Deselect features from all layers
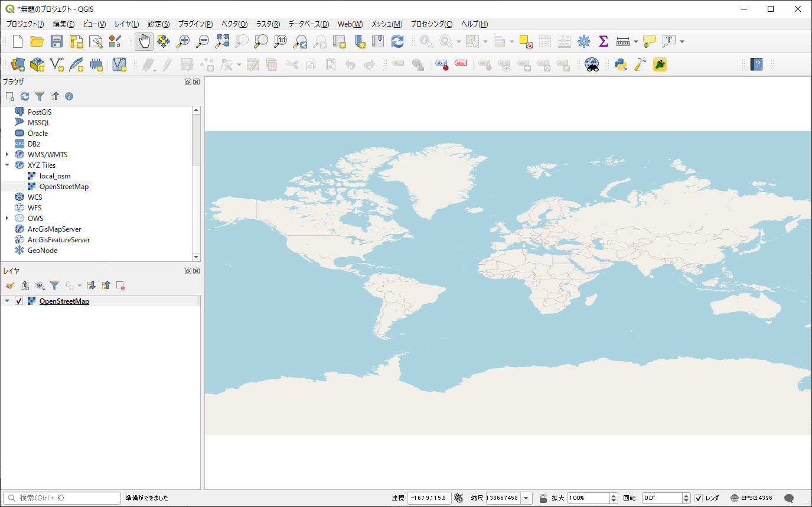Screen dimensions: 812x507 [526, 41]
